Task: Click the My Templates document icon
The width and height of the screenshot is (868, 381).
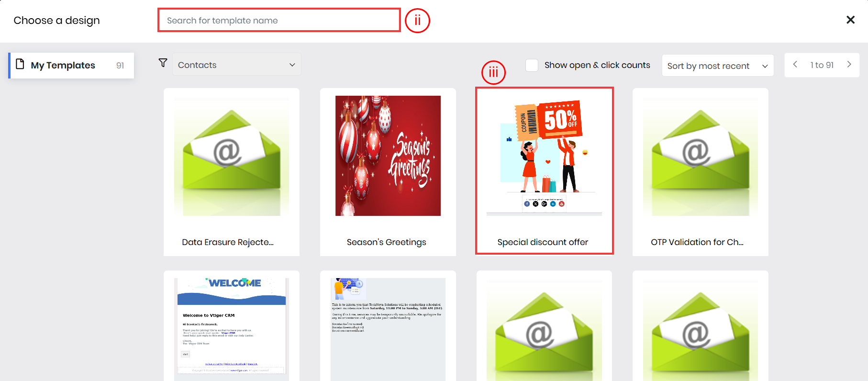Action: (20, 64)
